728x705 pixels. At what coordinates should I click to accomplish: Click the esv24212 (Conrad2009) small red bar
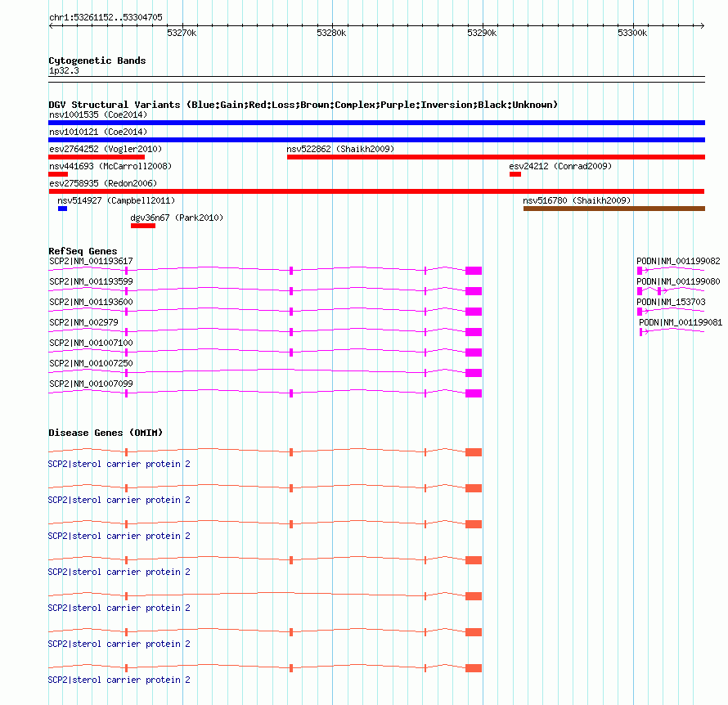[x=515, y=174]
